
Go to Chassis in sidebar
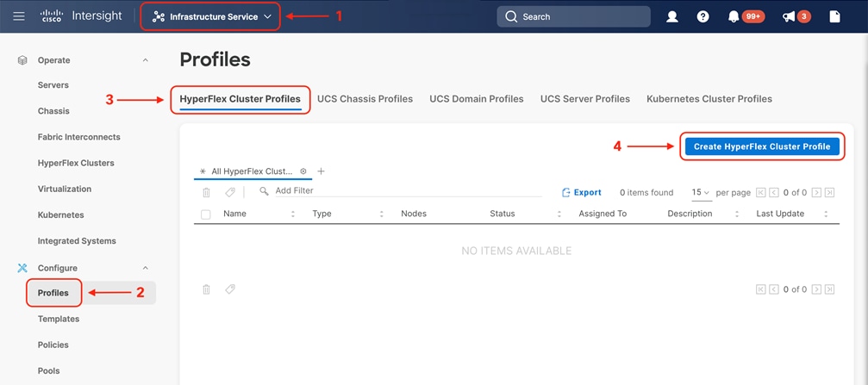click(53, 111)
